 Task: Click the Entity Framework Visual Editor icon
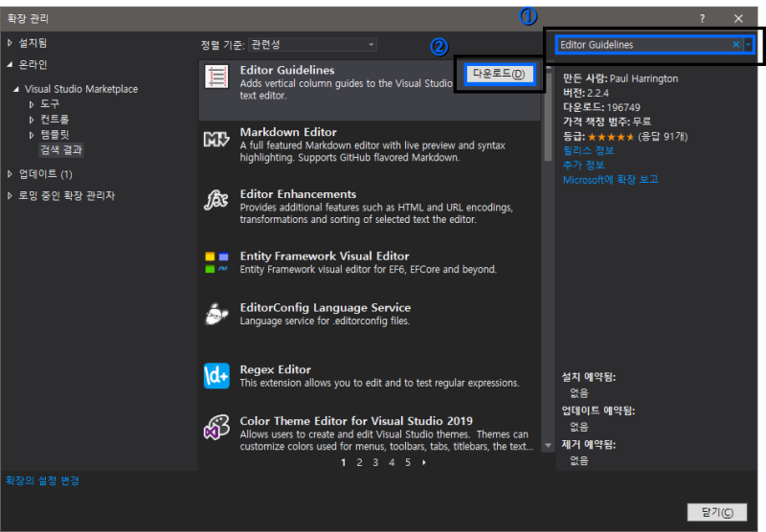(216, 262)
